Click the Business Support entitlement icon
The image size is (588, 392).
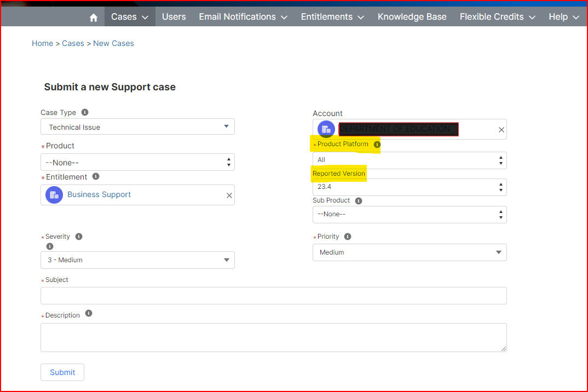coord(54,194)
